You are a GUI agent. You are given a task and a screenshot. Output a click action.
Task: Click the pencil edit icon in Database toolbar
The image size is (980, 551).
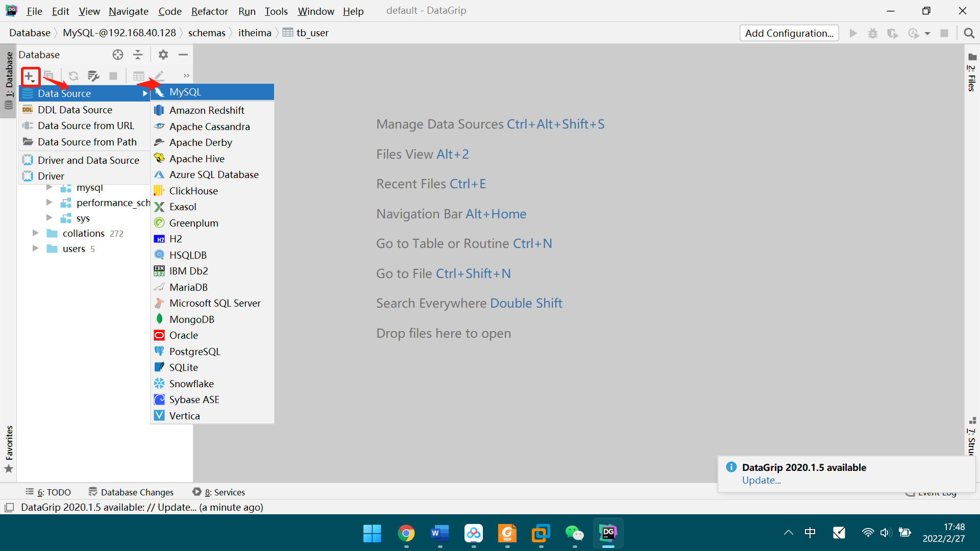(x=158, y=76)
